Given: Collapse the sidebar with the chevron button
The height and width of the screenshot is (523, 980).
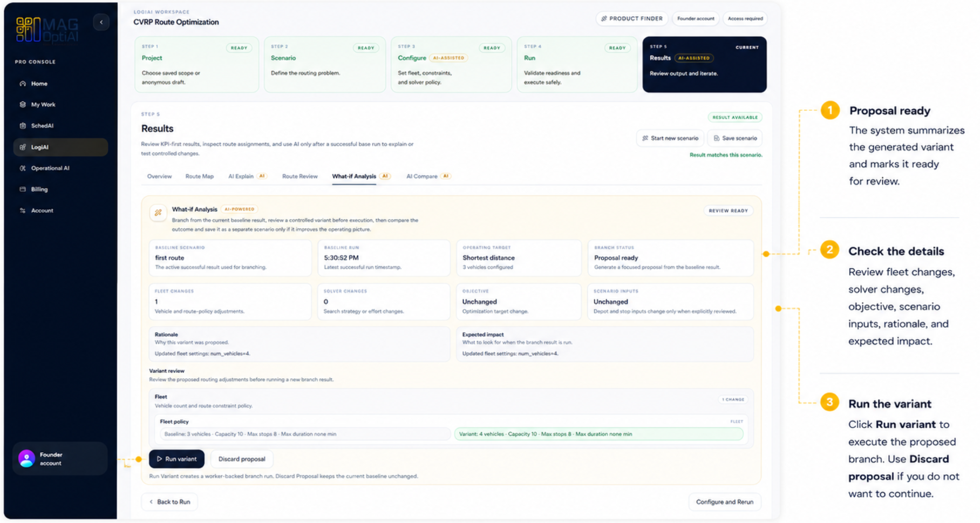Looking at the screenshot, I should tap(101, 22).
